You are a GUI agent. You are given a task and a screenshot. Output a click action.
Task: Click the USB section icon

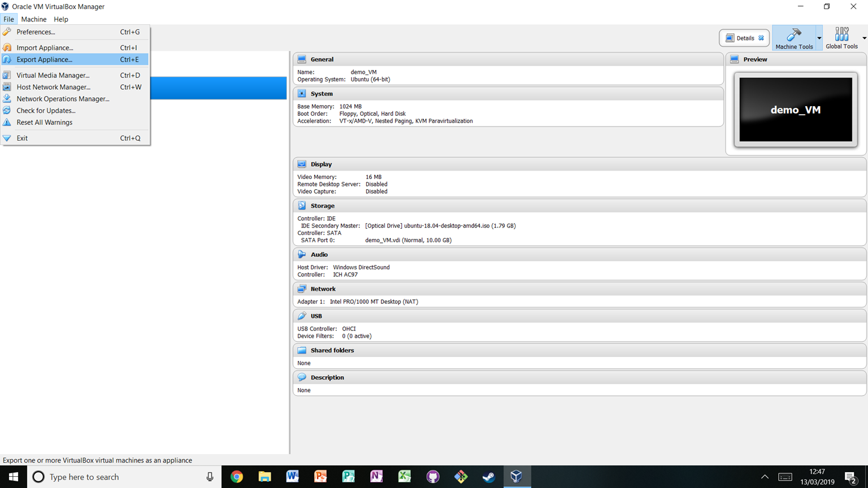302,316
